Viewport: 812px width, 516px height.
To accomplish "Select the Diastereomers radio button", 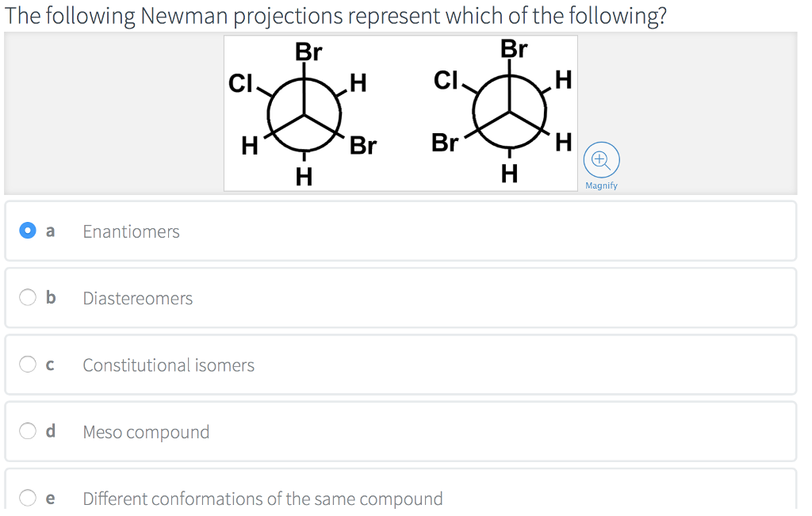I will pyautogui.click(x=28, y=297).
